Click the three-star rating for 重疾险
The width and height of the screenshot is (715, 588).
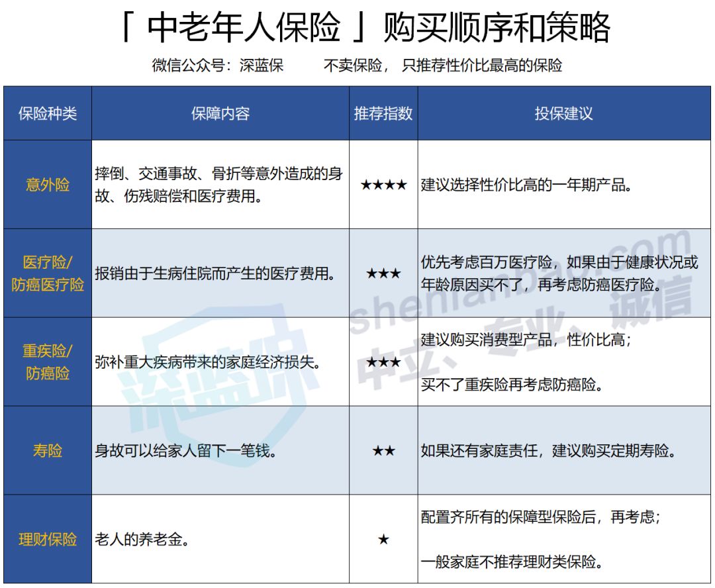click(x=383, y=362)
